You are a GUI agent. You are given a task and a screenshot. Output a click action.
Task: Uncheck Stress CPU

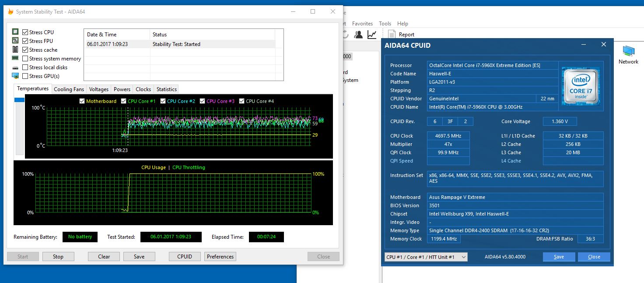pyautogui.click(x=25, y=32)
